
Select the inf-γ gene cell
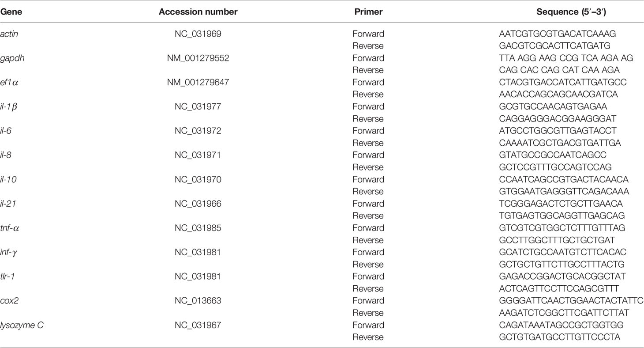[9, 253]
